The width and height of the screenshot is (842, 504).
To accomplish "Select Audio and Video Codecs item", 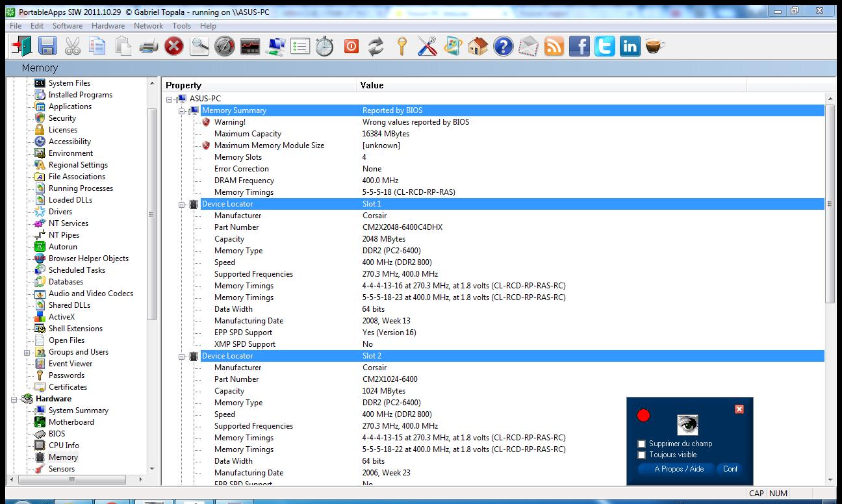I will [x=91, y=294].
